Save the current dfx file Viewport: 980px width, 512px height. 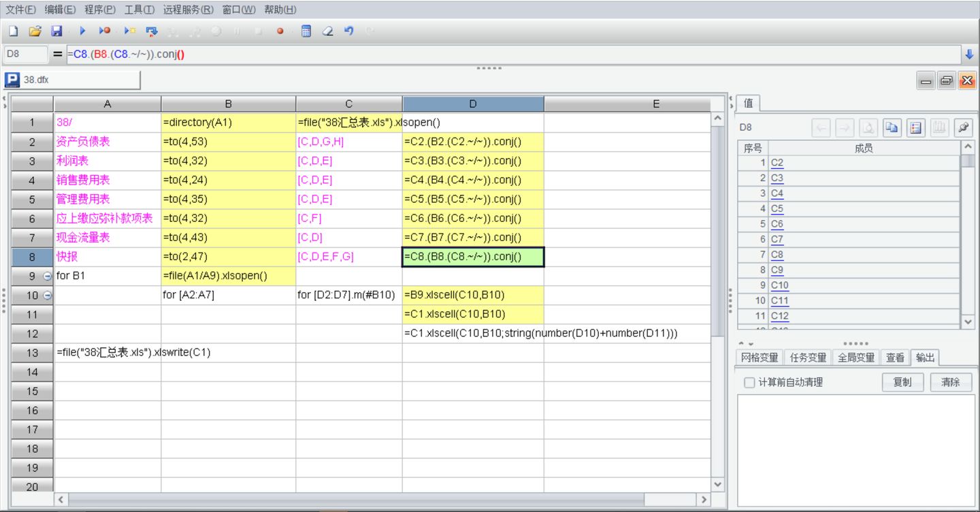coord(57,31)
